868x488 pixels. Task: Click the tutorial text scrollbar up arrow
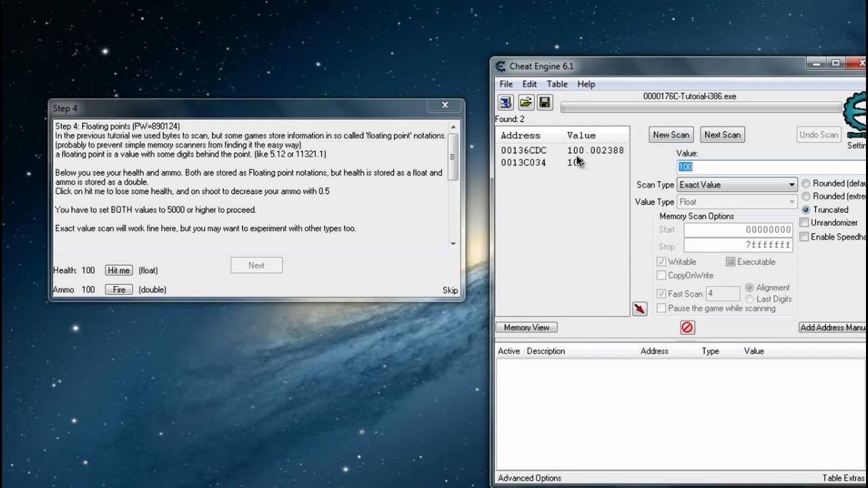[453, 127]
